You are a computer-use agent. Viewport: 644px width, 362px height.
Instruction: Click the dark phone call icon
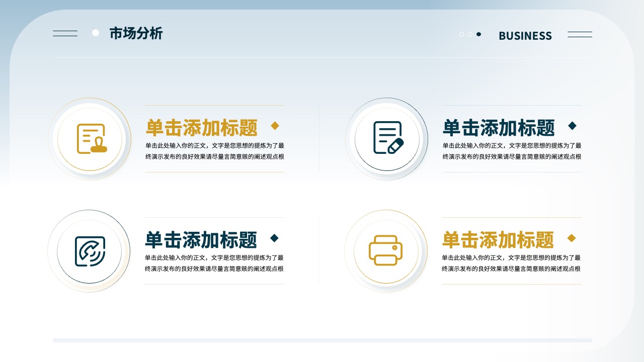[90, 251]
